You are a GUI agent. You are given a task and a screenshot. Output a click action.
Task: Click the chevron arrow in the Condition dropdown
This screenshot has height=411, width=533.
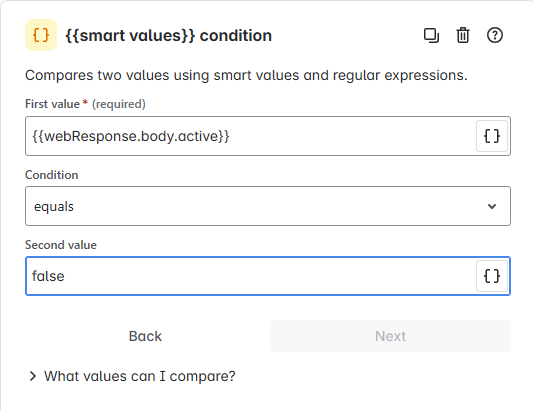coord(492,206)
